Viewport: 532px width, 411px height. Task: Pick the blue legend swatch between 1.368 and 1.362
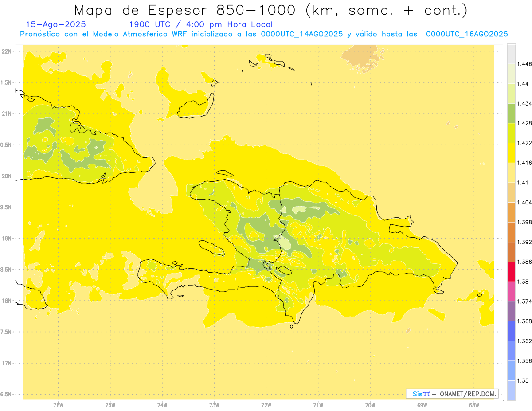511,331
